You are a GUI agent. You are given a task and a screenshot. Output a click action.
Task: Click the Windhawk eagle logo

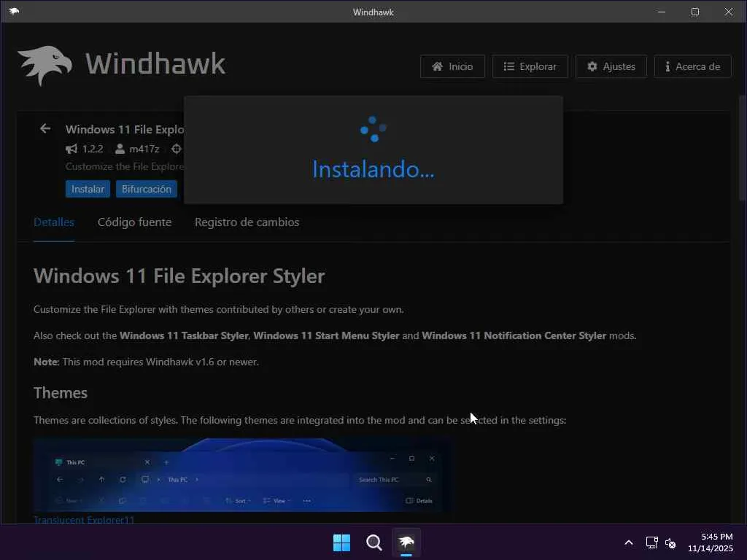(x=44, y=65)
